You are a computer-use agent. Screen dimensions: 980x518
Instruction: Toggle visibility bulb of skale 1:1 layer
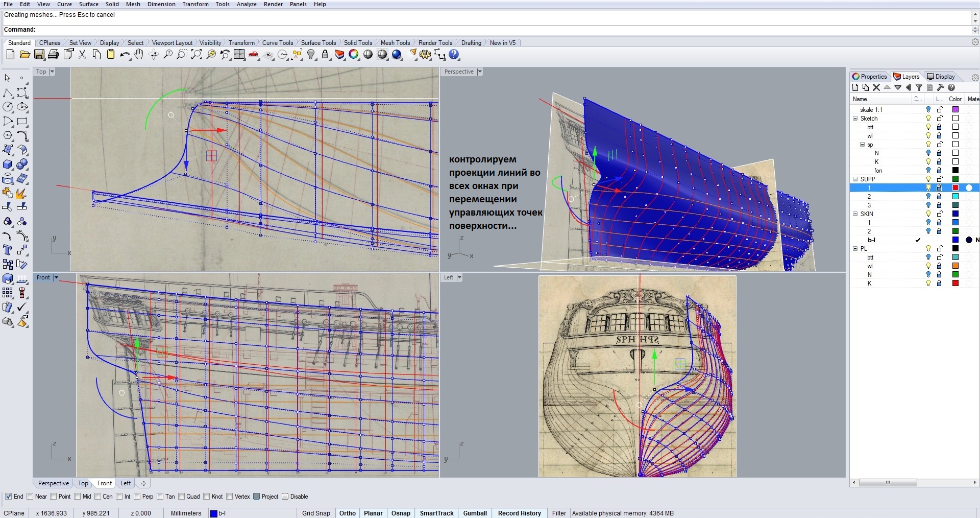[928, 109]
